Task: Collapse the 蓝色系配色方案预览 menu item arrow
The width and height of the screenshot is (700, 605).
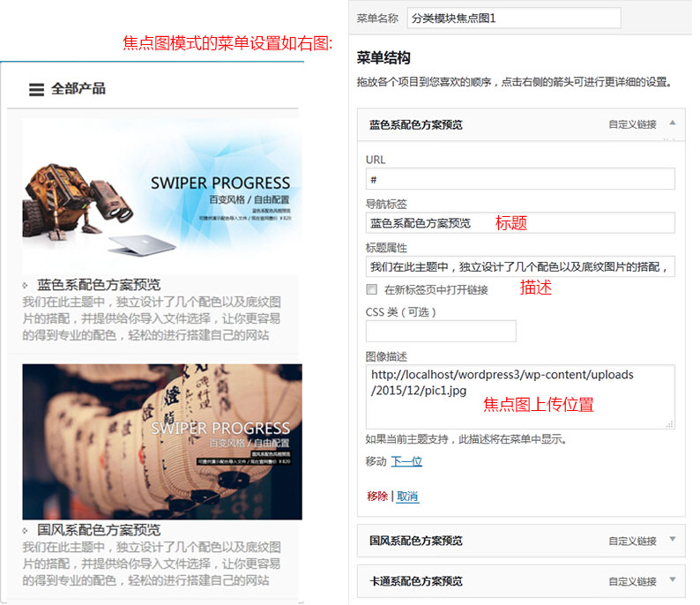Action: tap(673, 123)
